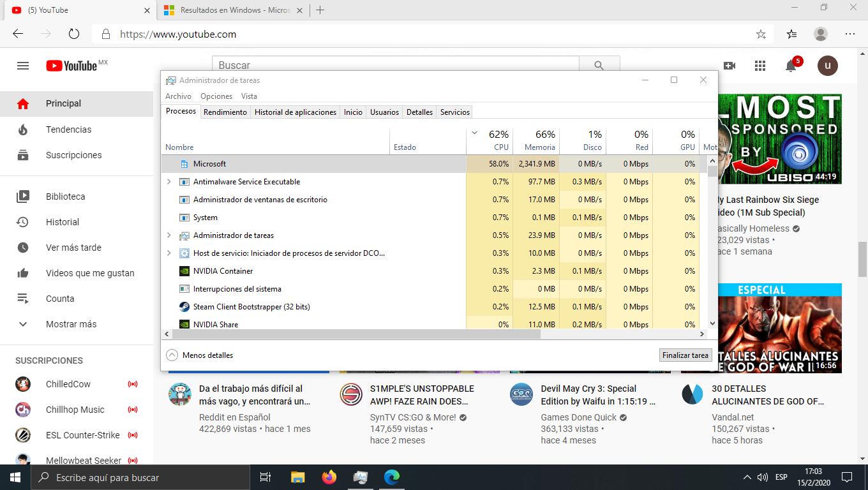Image resolution: width=868 pixels, height=490 pixels.
Task: Launch Firefox from taskbar
Action: (329, 477)
